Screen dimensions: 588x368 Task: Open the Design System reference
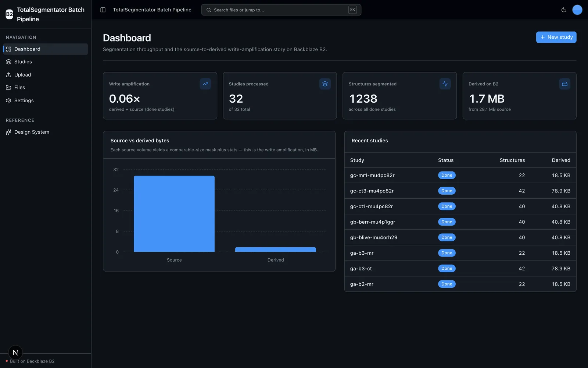(46, 132)
